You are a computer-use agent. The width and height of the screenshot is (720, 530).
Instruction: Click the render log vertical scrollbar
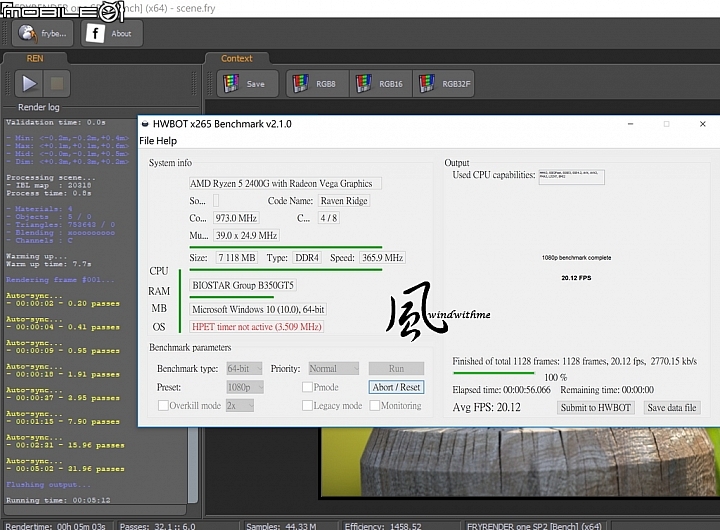pyautogui.click(x=193, y=464)
